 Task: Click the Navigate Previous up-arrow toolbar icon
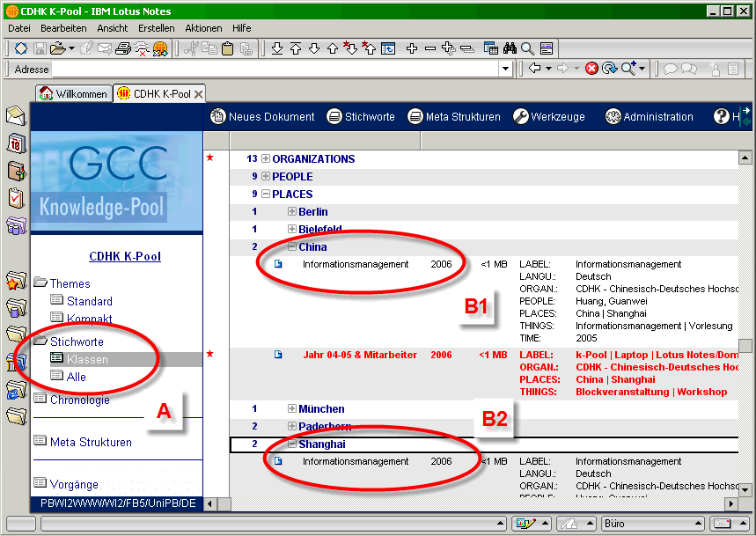coord(333,48)
